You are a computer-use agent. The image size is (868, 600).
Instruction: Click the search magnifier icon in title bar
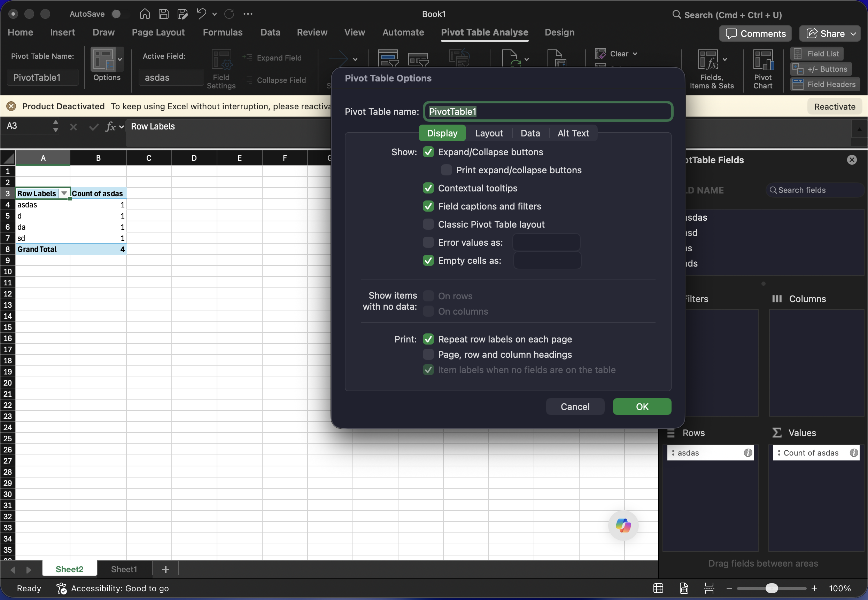pyautogui.click(x=676, y=15)
